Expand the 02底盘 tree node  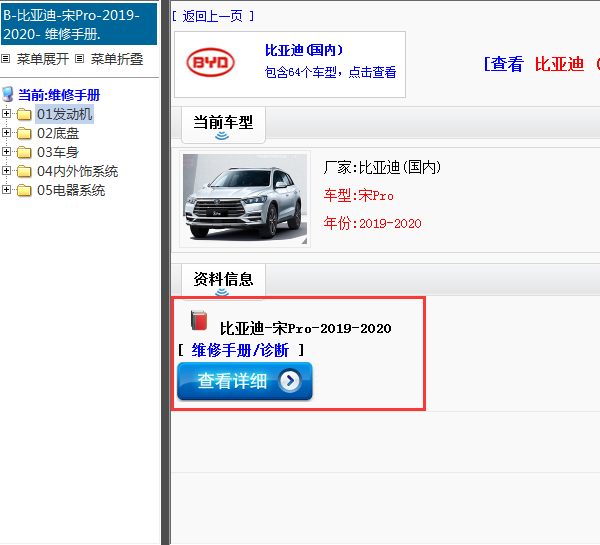6,132
